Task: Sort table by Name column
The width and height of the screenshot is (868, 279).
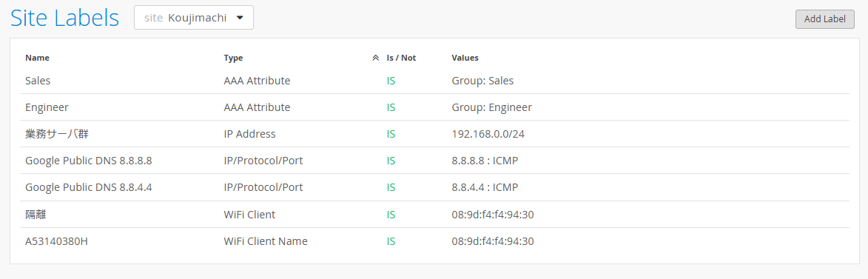Action: (37, 58)
